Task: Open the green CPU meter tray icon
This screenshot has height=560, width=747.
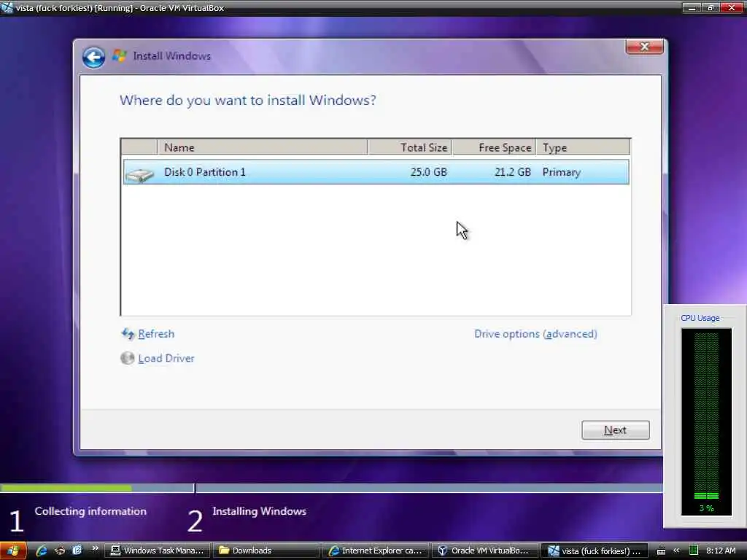Action: click(x=693, y=551)
